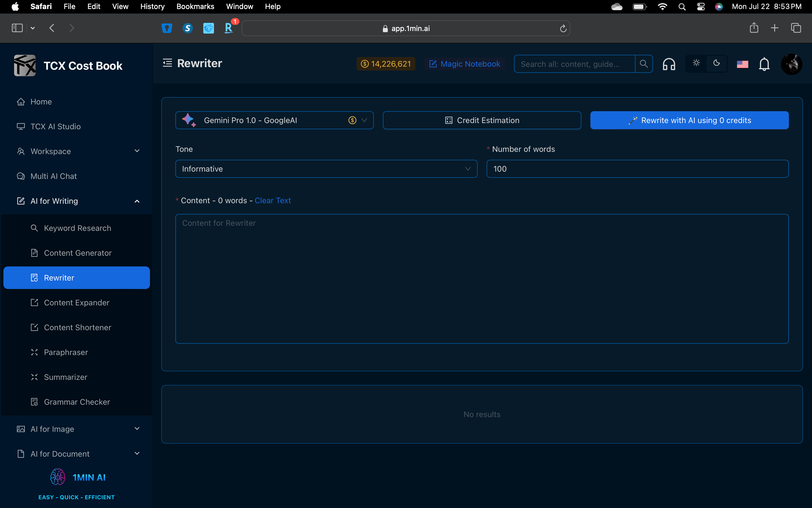Open Magic Notebook

tap(465, 64)
